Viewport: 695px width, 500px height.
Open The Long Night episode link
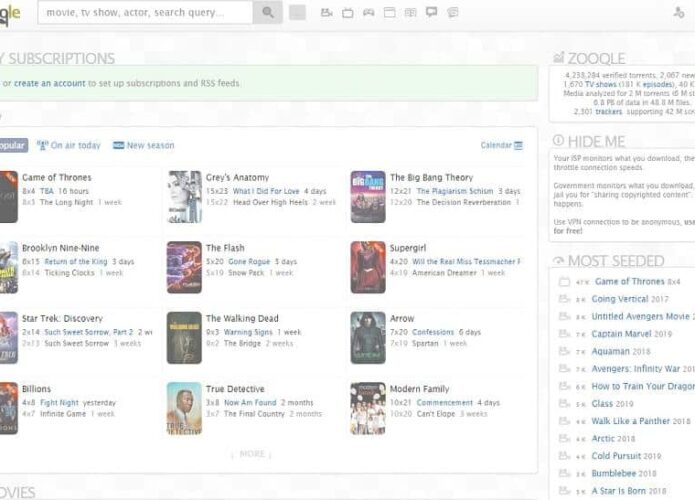pos(66,202)
